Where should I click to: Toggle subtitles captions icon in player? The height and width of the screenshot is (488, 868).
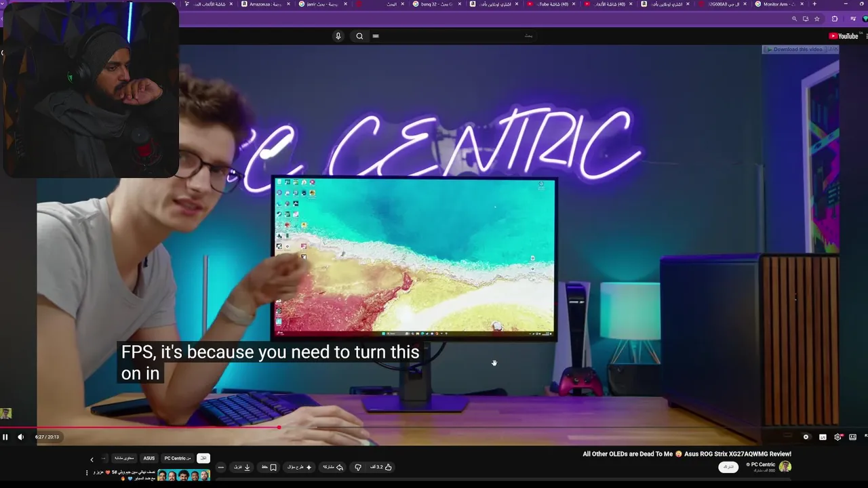pos(823,437)
